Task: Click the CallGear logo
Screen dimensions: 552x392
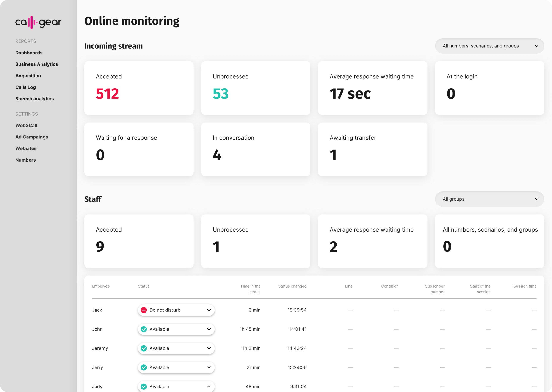Action: pyautogui.click(x=38, y=22)
